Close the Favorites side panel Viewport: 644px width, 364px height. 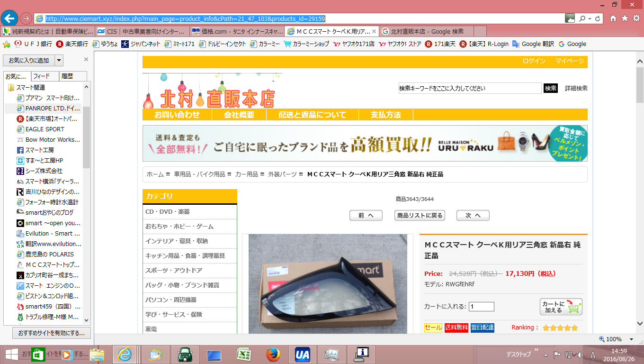pos(86,59)
